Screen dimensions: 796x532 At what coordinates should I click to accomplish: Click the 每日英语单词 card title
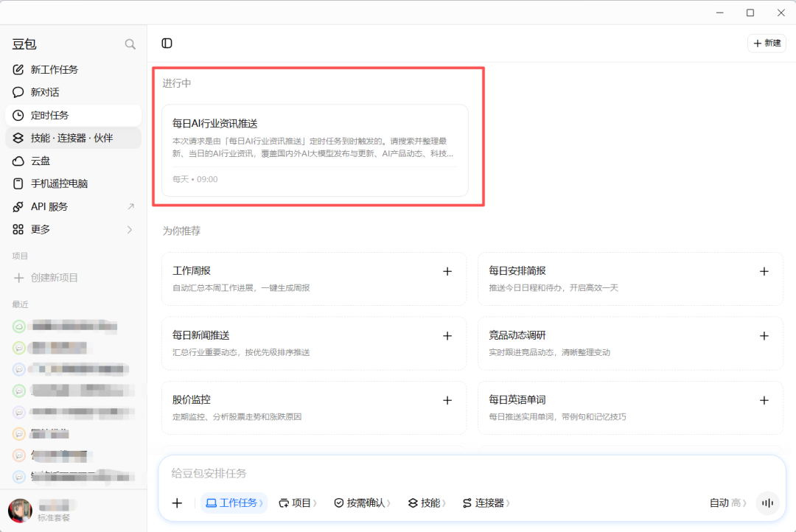[517, 399]
